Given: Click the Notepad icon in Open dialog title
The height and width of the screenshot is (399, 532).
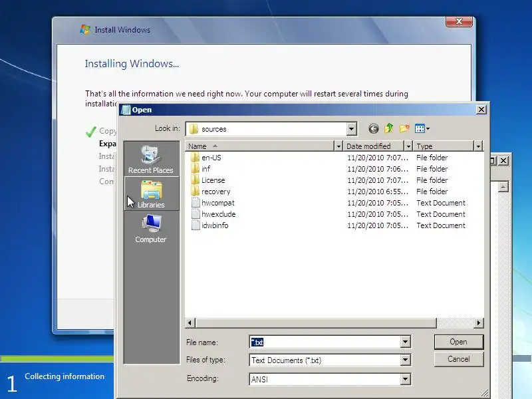Looking at the screenshot, I should (126, 110).
